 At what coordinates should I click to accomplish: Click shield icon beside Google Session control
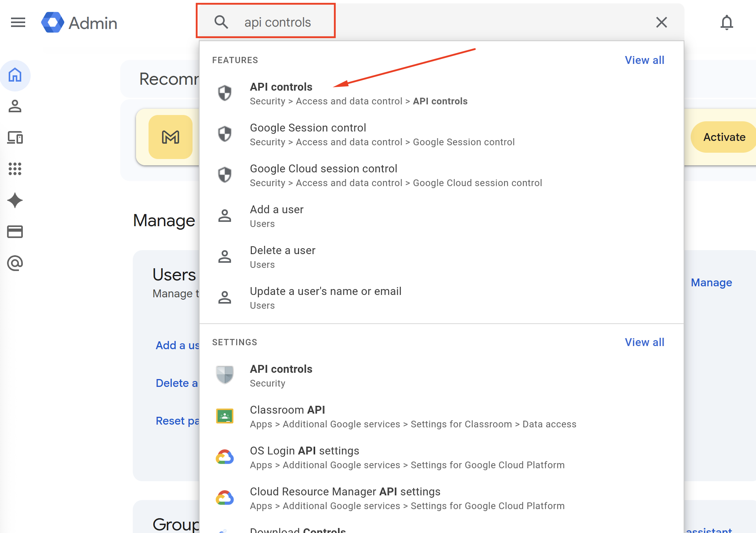tap(225, 134)
